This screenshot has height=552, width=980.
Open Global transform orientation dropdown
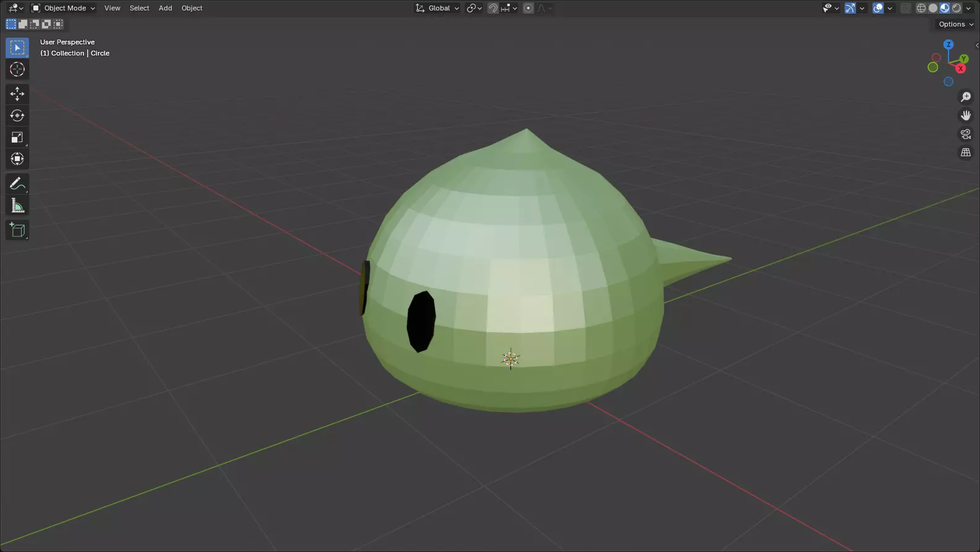(437, 8)
